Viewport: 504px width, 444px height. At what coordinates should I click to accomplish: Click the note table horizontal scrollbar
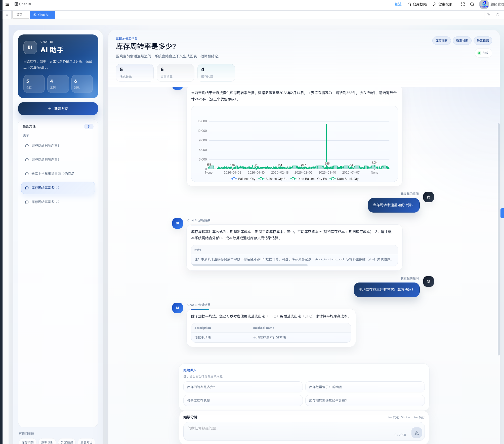tap(249, 265)
